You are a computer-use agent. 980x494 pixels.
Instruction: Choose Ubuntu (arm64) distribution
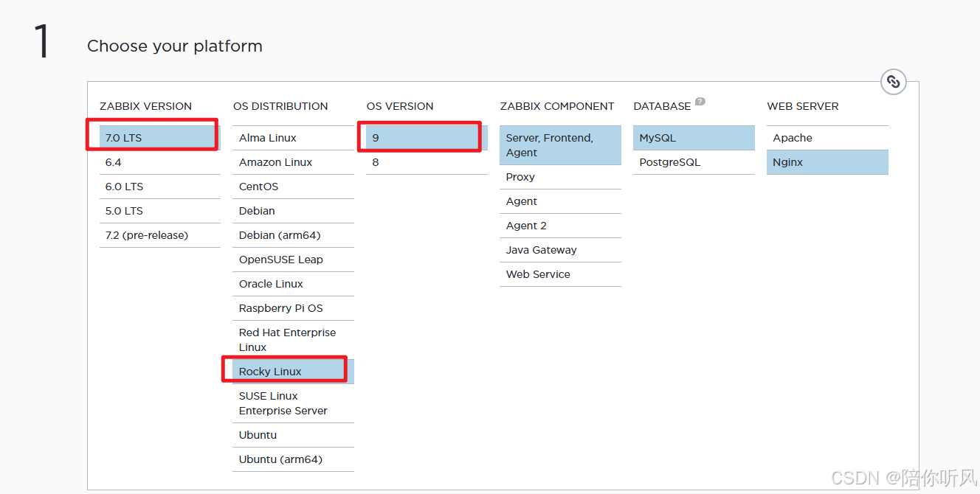coord(294,459)
